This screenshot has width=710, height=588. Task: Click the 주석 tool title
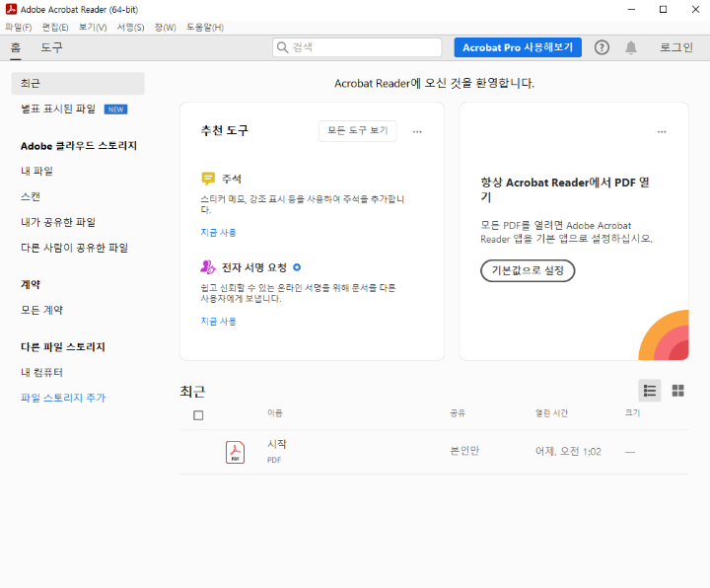(232, 179)
